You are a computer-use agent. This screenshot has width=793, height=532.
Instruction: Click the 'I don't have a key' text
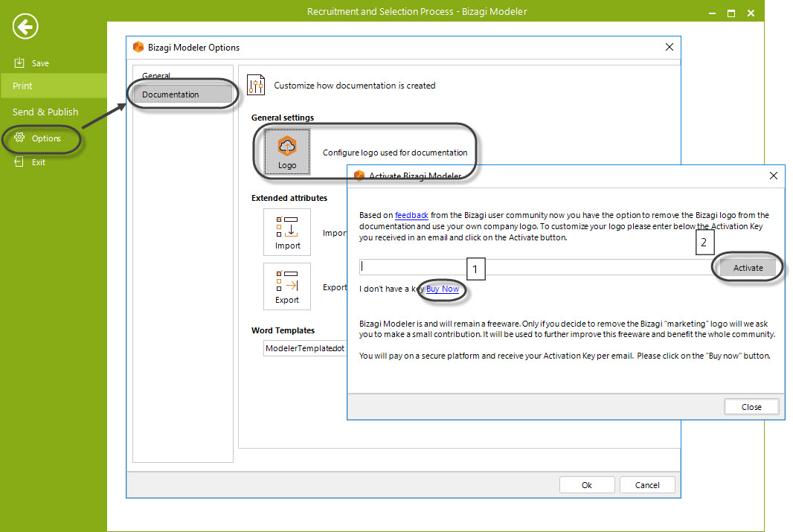(391, 289)
